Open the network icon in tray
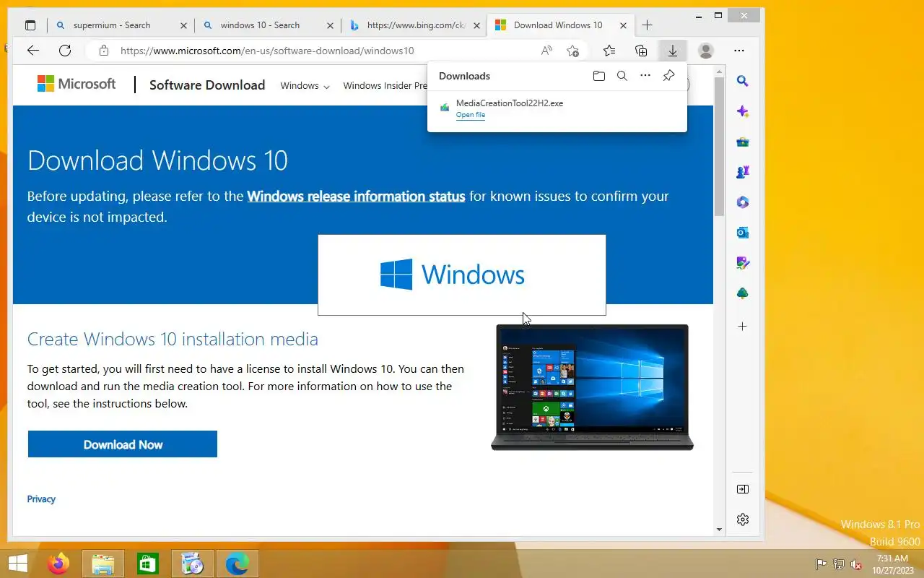The height and width of the screenshot is (578, 924). click(x=839, y=564)
